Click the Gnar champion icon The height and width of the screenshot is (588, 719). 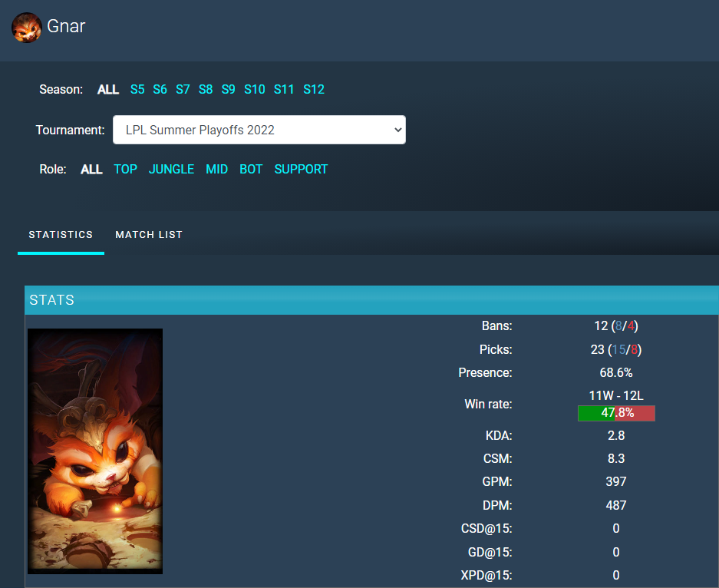pyautogui.click(x=27, y=28)
